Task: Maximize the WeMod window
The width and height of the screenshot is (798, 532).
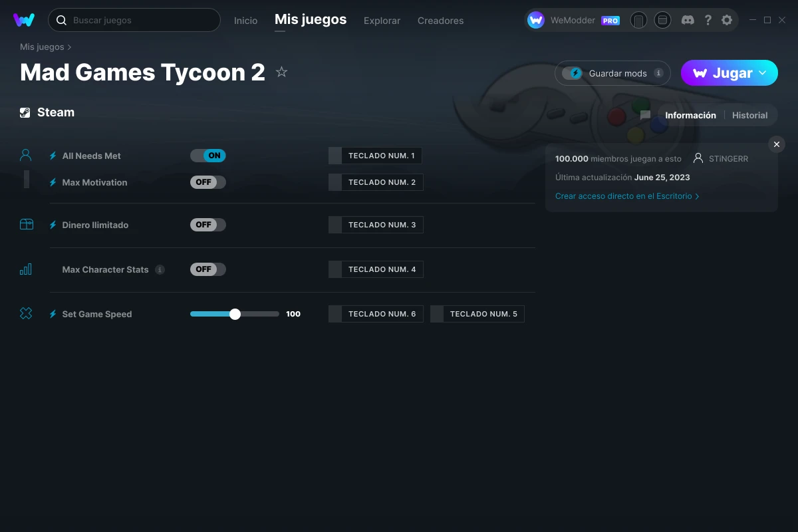Action: (767, 20)
